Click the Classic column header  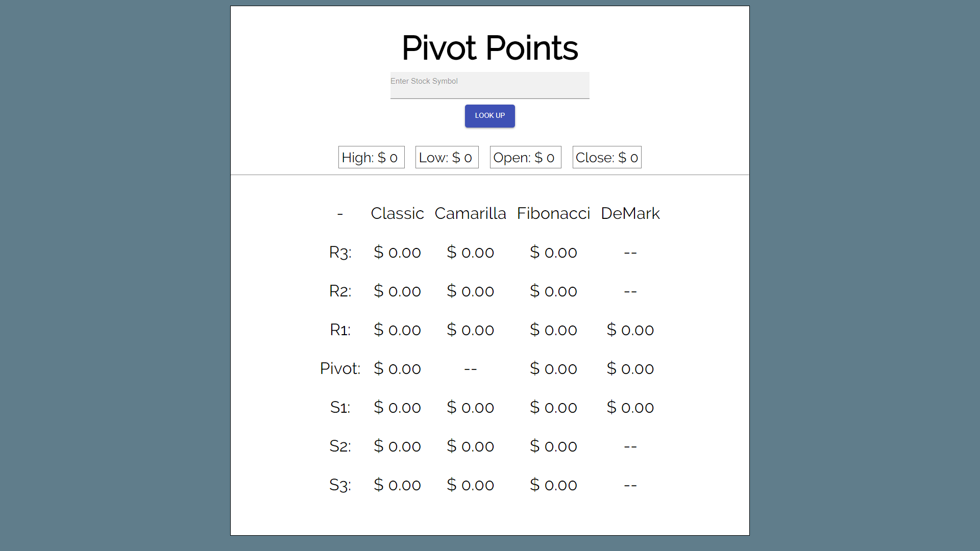397,213
